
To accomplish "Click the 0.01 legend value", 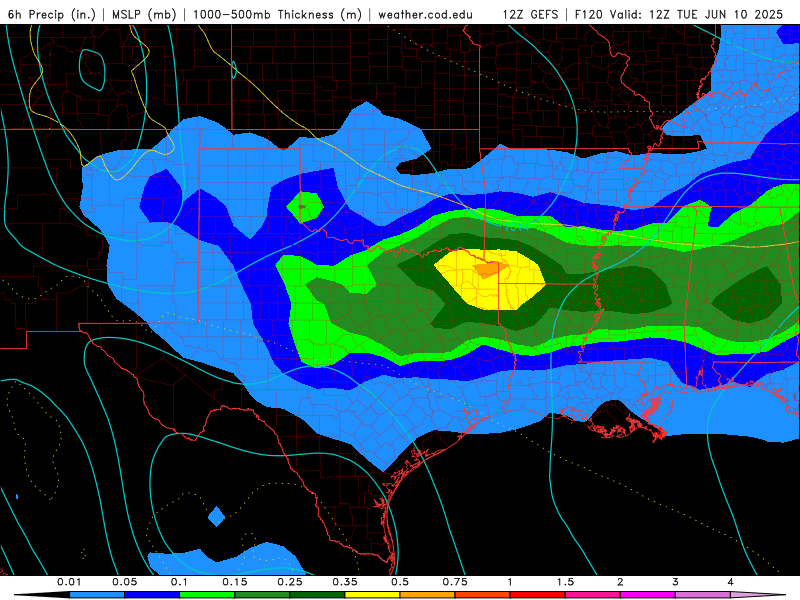I will (x=69, y=582).
